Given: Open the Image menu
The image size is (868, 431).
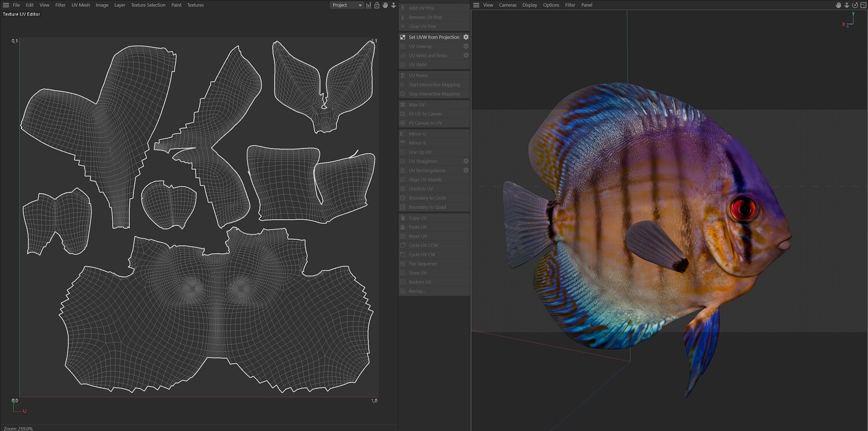Looking at the screenshot, I should [x=102, y=5].
